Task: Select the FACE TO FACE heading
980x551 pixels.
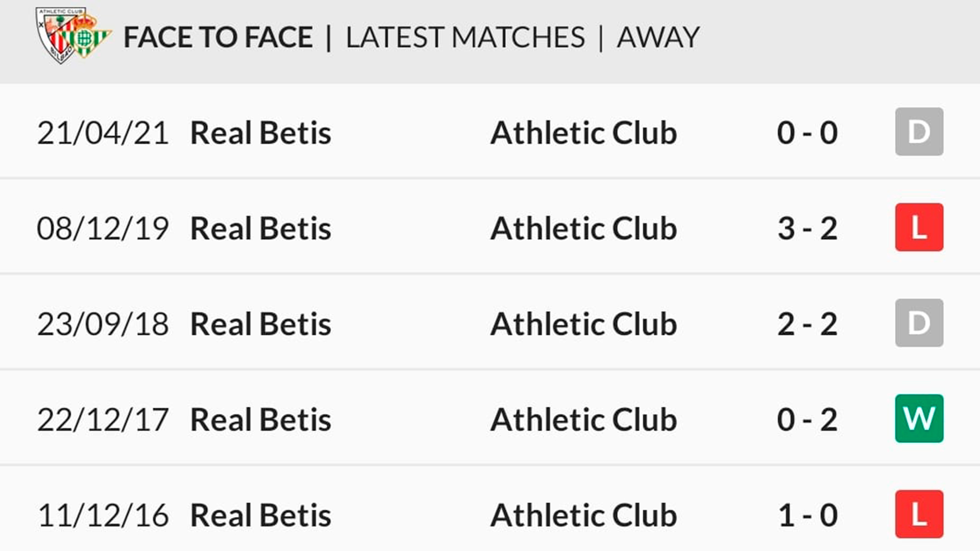Action: (x=218, y=37)
